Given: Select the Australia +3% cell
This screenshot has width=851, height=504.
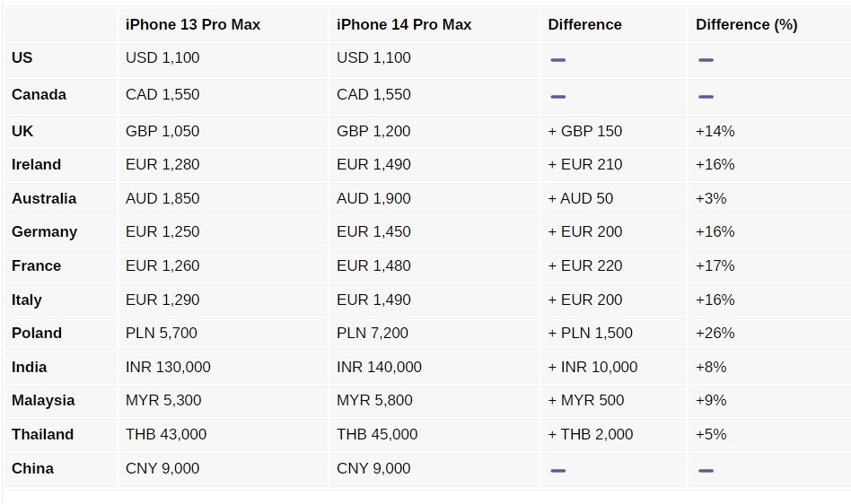Looking at the screenshot, I should 711,198.
